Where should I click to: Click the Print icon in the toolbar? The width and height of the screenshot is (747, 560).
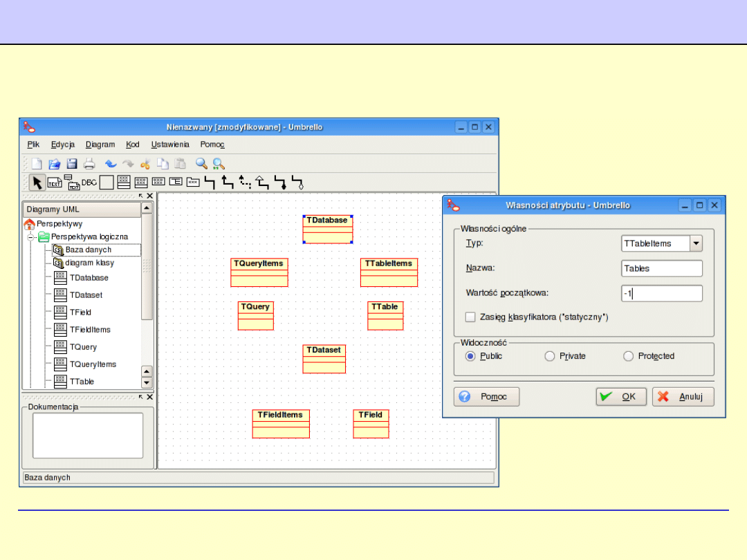[89, 164]
